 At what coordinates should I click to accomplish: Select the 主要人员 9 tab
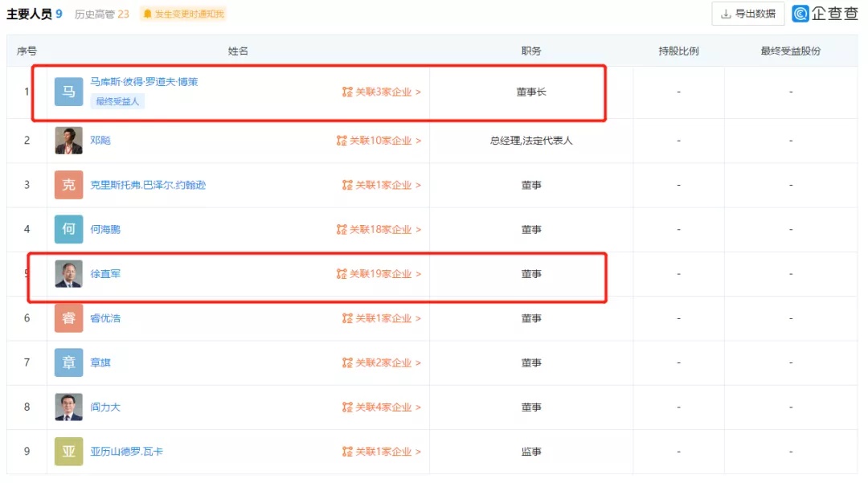click(35, 14)
